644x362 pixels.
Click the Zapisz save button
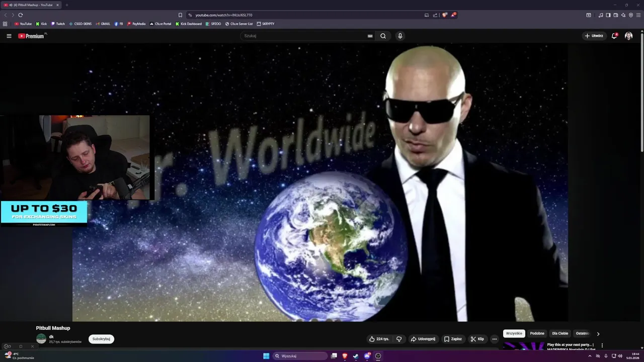tap(453, 339)
